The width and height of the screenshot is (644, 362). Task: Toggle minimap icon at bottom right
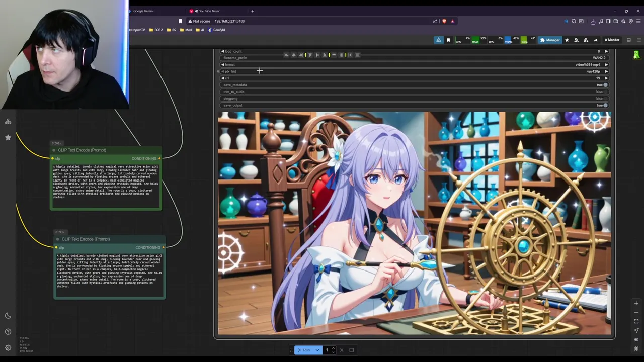(x=636, y=348)
